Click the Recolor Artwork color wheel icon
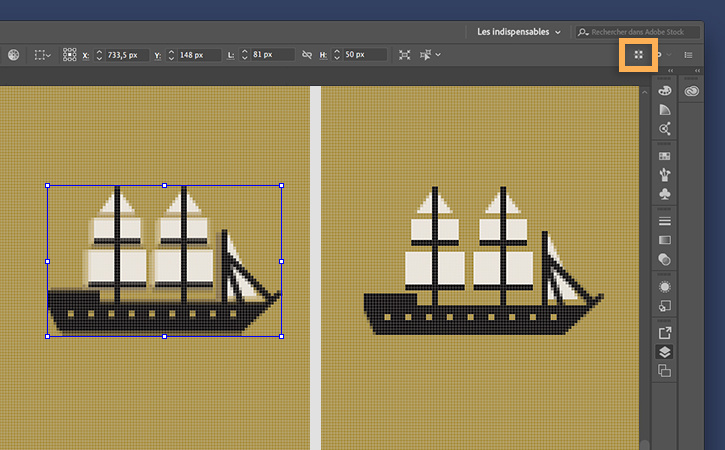 pos(13,55)
